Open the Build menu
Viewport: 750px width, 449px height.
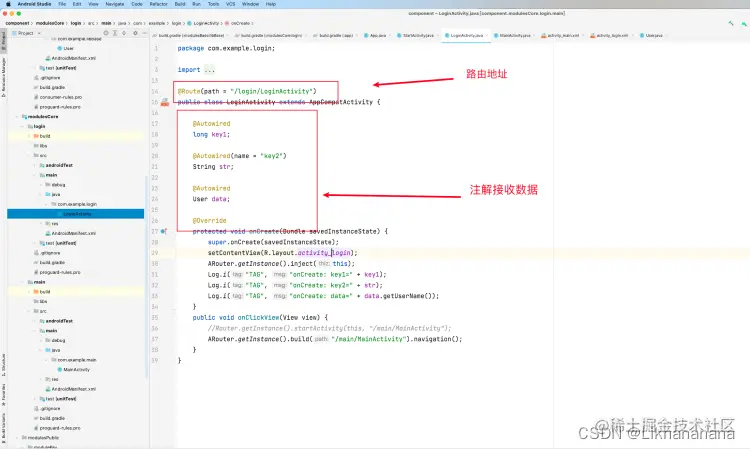(x=180, y=4)
